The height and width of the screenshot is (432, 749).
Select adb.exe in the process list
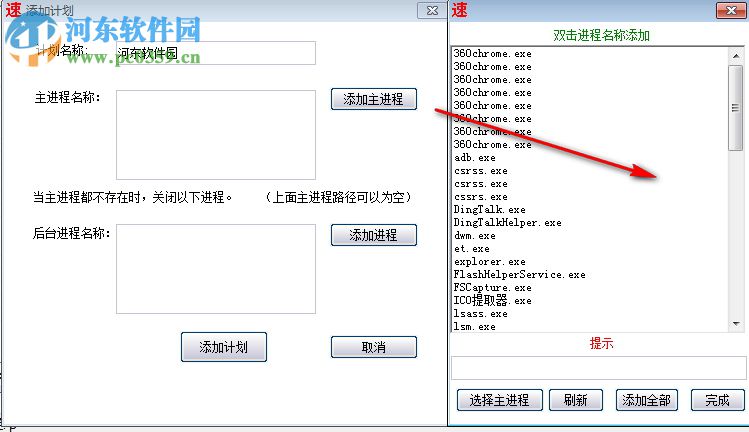[x=475, y=158]
